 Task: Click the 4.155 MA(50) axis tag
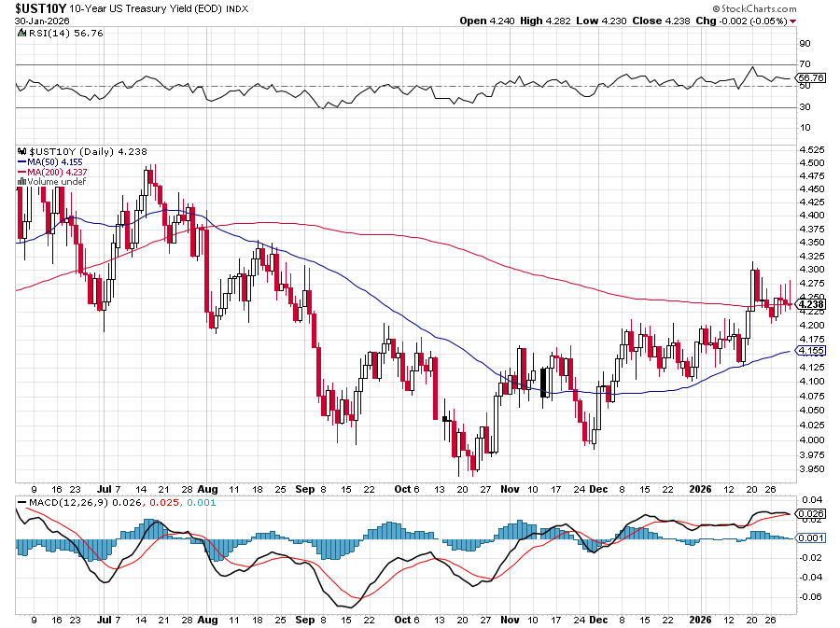809,350
